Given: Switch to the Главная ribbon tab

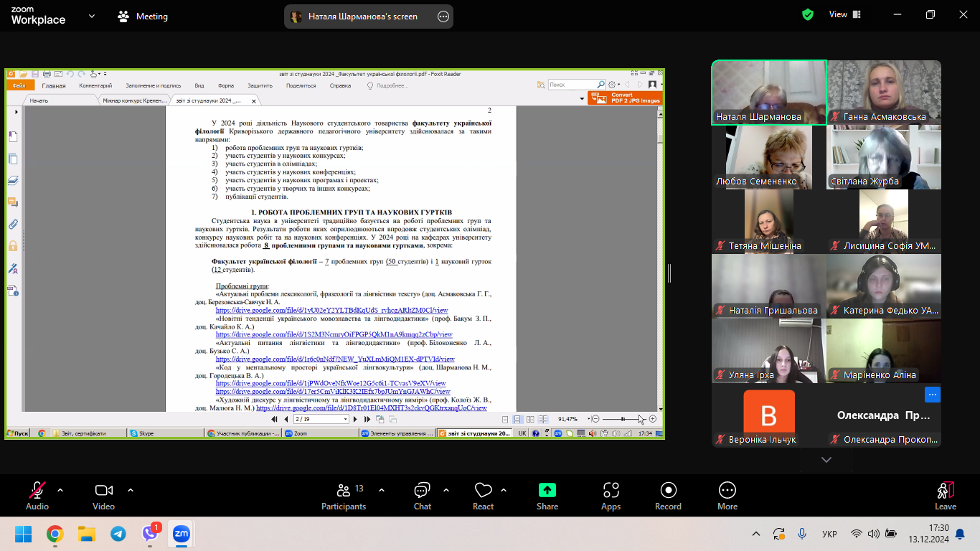Looking at the screenshot, I should click(x=54, y=85).
